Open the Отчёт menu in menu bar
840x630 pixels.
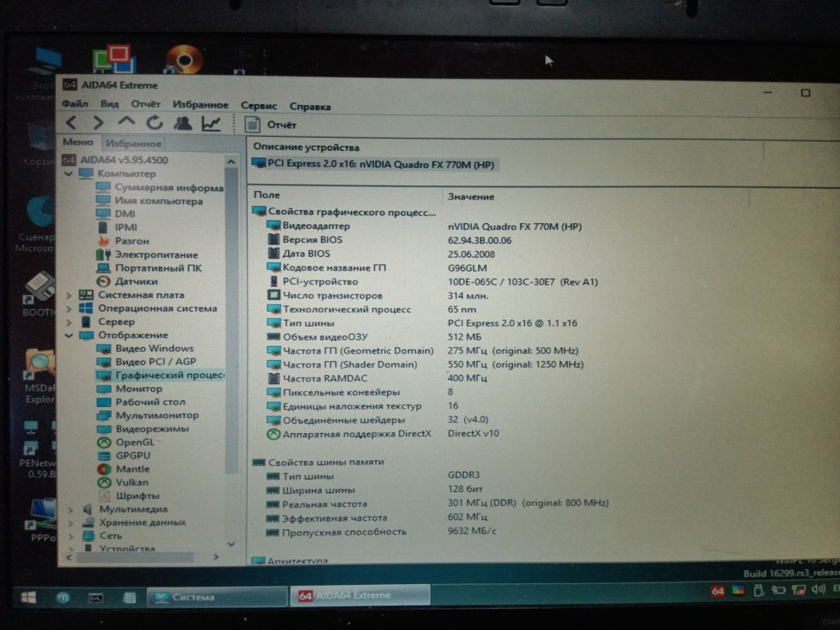(146, 104)
